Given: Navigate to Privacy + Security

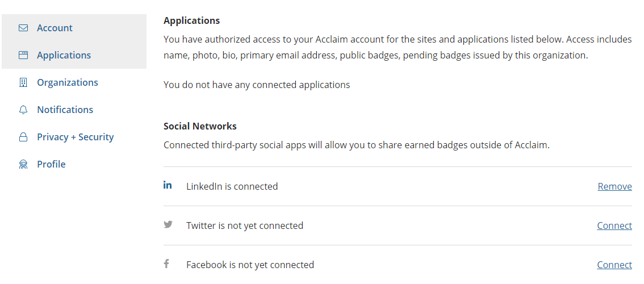Looking at the screenshot, I should pyautogui.click(x=76, y=137).
